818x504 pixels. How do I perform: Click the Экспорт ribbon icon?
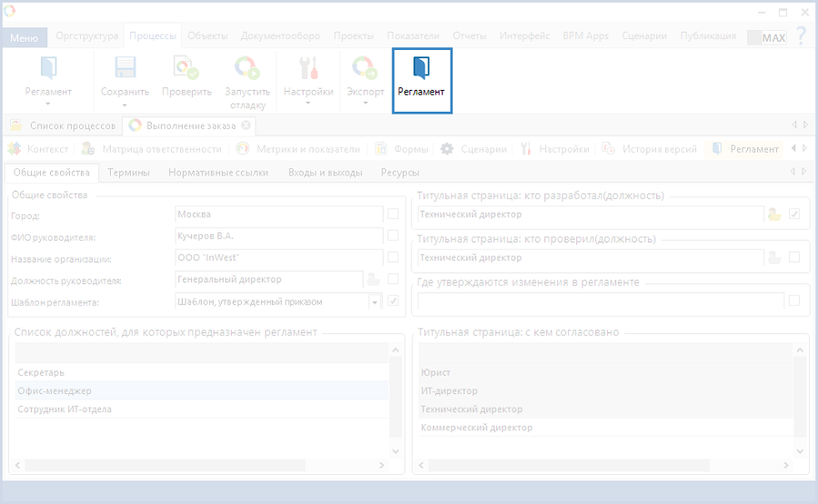(365, 69)
